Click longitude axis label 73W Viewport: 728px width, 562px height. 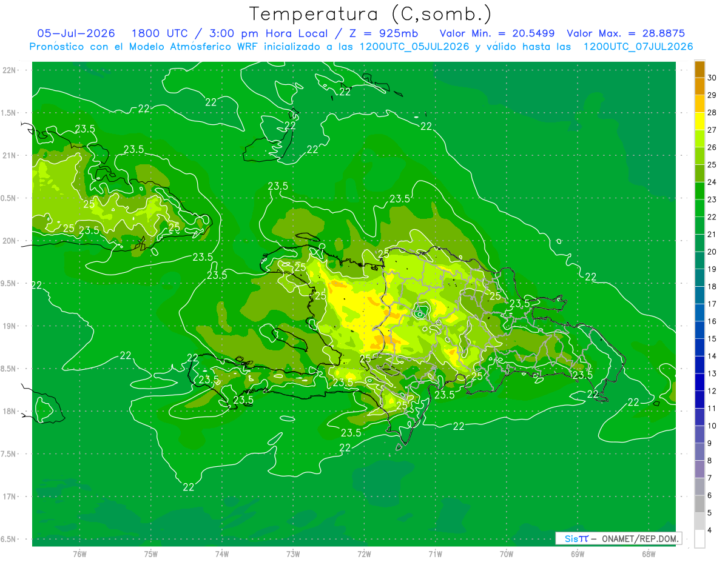293,554
